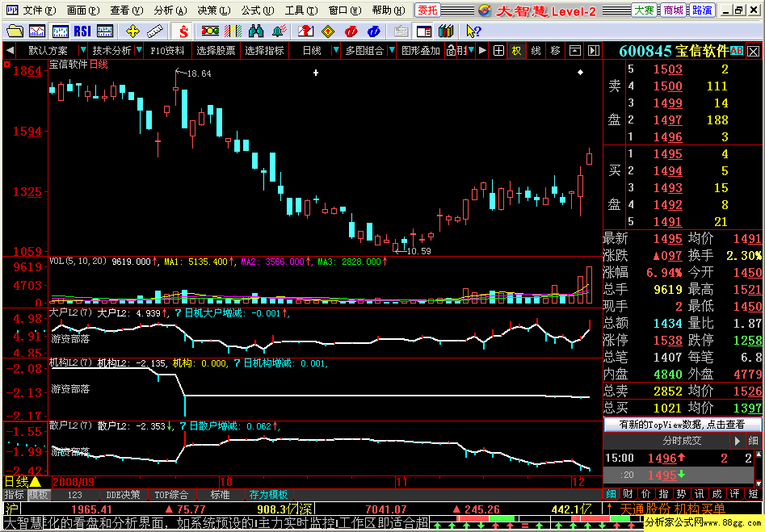Image resolution: width=765 pixels, height=532 pixels.
Task: Open the traffic light signal icon
Action: click(x=210, y=31)
